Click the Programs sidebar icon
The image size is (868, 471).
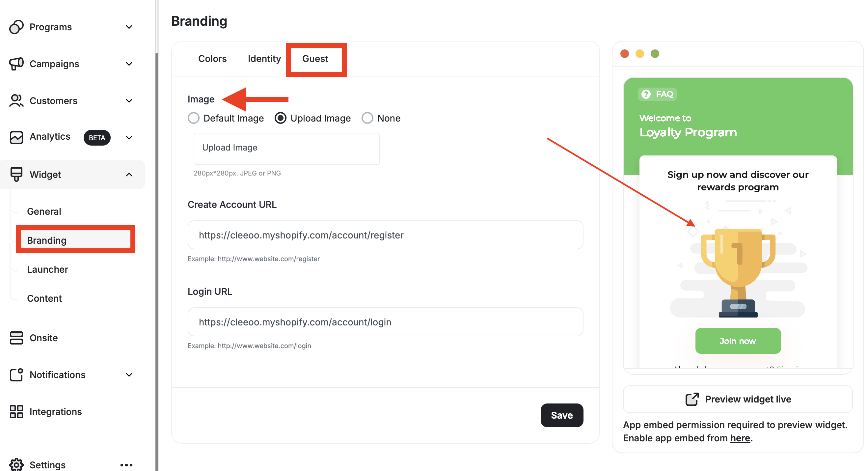click(x=16, y=27)
